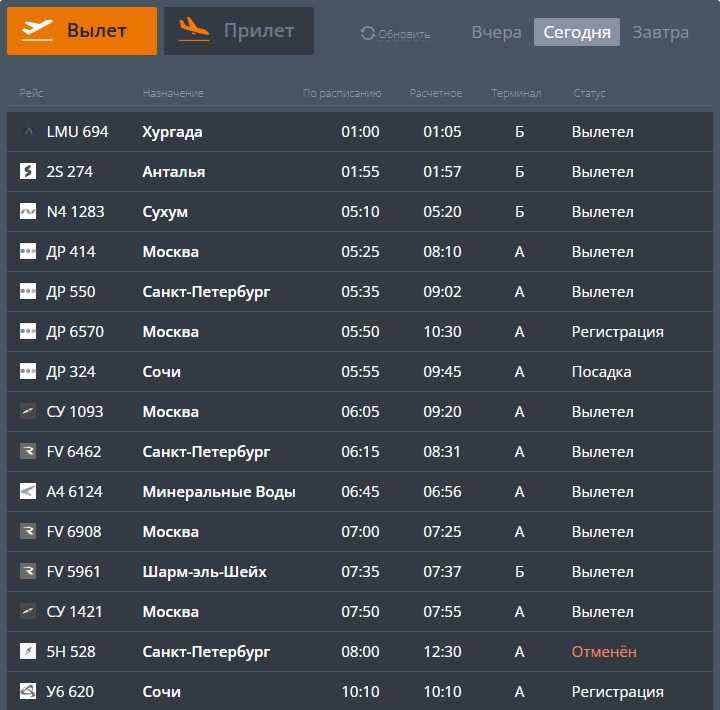Select flight number N4 1283
The image size is (720, 710).
[x=75, y=212]
